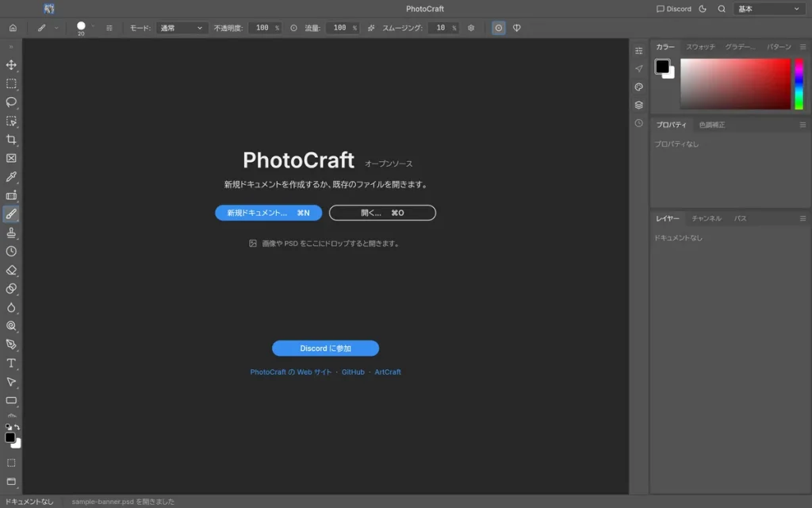Select the Crop tool
This screenshot has width=812, height=508.
click(11, 140)
